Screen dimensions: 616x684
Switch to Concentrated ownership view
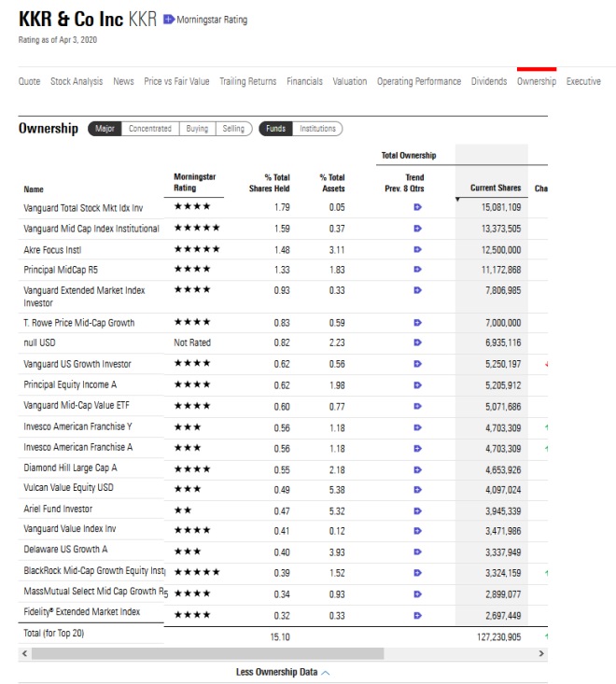[x=150, y=129]
